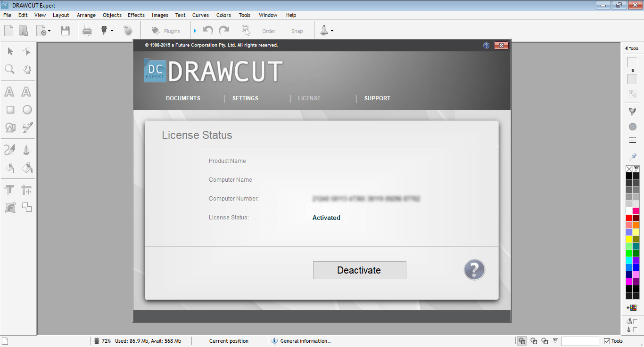Select the freehand pen drawing tool
Screen dimensions: 644x347
pos(10,150)
